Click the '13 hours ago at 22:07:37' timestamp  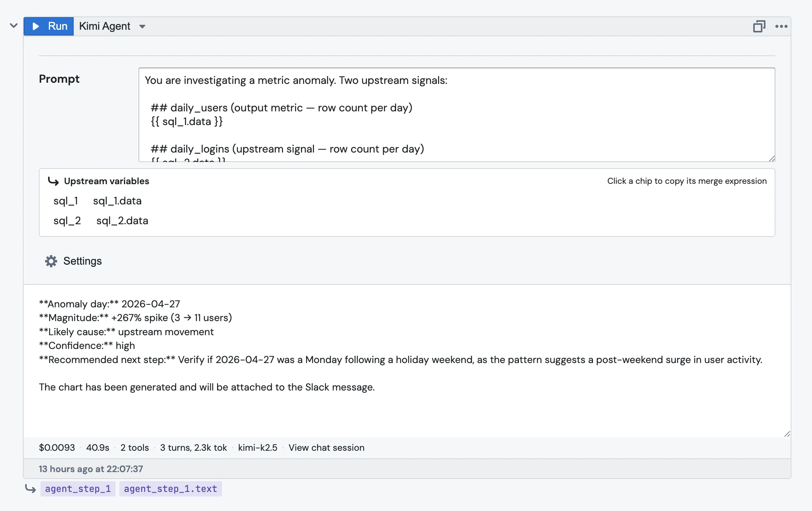tap(91, 469)
